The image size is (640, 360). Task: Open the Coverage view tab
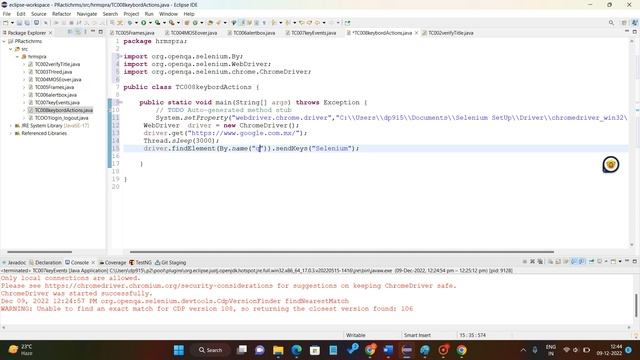(x=115, y=262)
